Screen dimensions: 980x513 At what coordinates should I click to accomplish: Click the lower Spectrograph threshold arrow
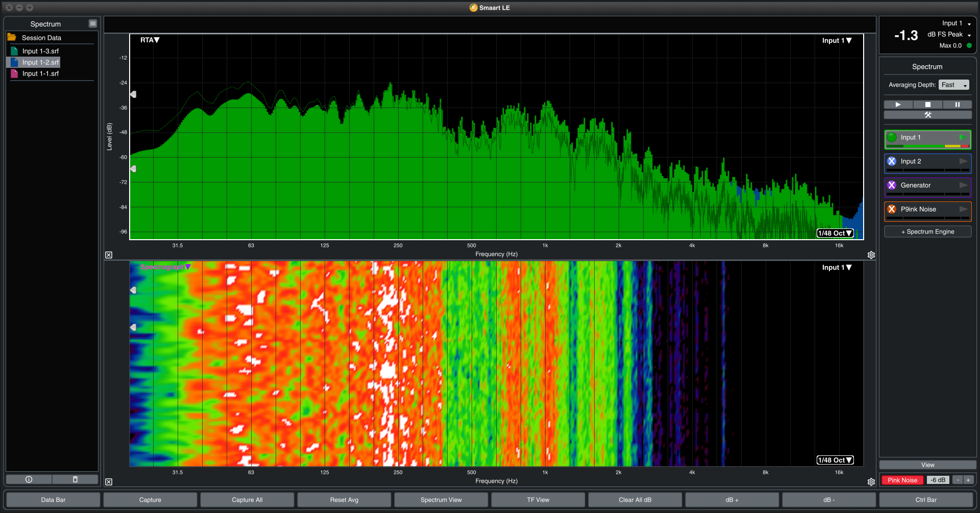pyautogui.click(x=133, y=327)
